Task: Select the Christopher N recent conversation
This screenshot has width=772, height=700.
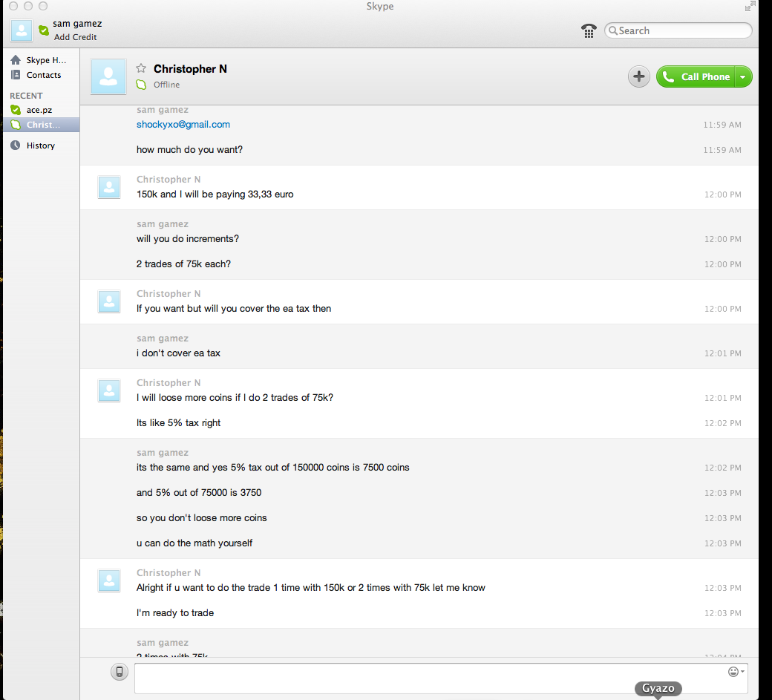Action: pos(43,125)
